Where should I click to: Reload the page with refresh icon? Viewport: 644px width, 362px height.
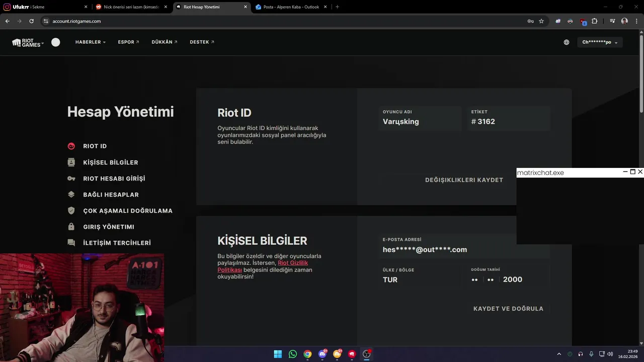[32, 21]
